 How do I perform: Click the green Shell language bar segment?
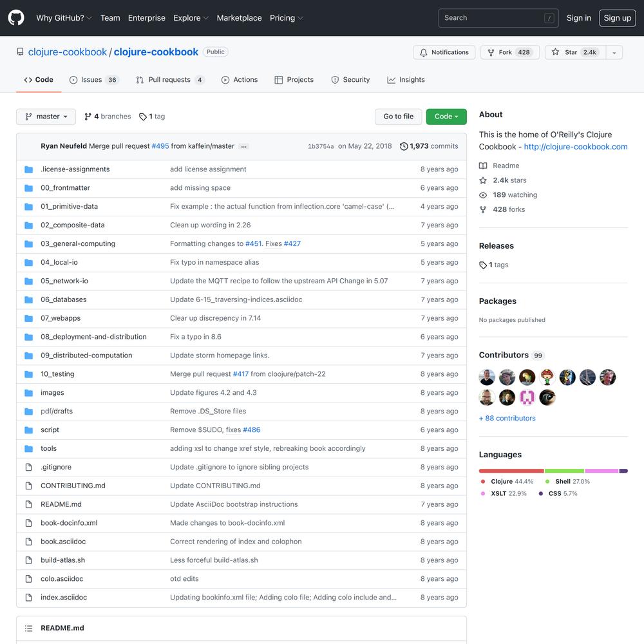pyautogui.click(x=564, y=471)
